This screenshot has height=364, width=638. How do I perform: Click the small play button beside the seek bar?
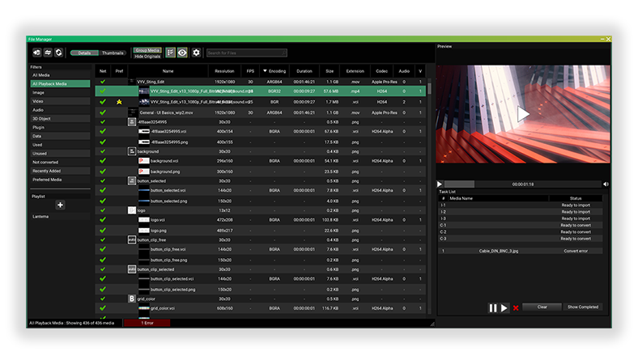click(440, 184)
